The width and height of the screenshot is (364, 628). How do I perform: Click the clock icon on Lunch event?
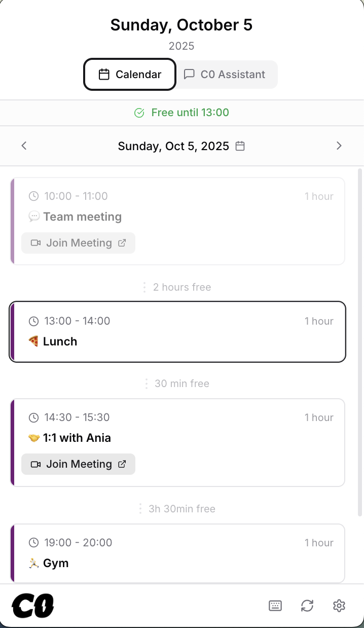(33, 321)
